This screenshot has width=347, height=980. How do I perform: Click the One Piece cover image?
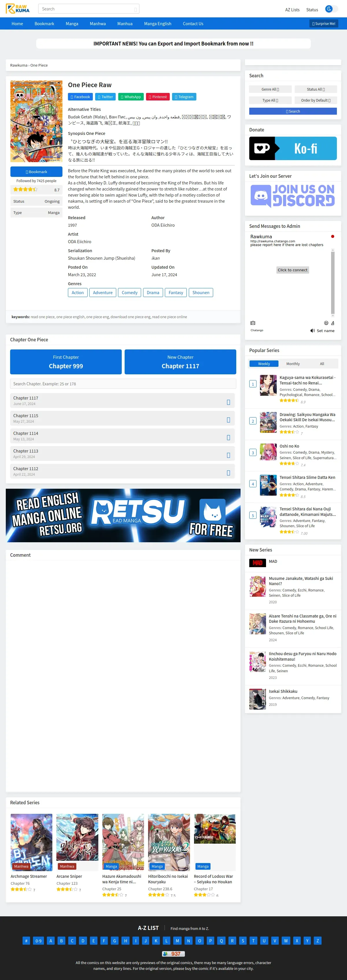tap(36, 121)
